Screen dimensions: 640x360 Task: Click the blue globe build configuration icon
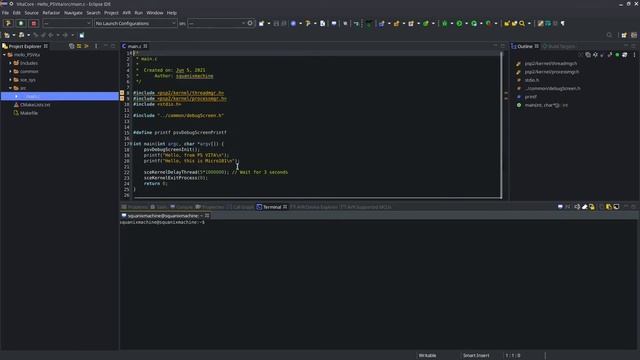293,23
